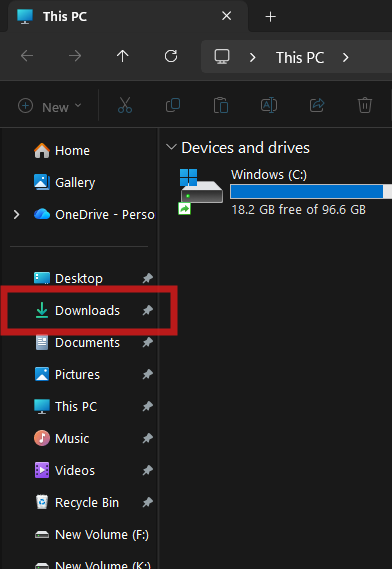Click the Paste clipboard icon
The width and height of the screenshot is (392, 569).
(x=221, y=105)
